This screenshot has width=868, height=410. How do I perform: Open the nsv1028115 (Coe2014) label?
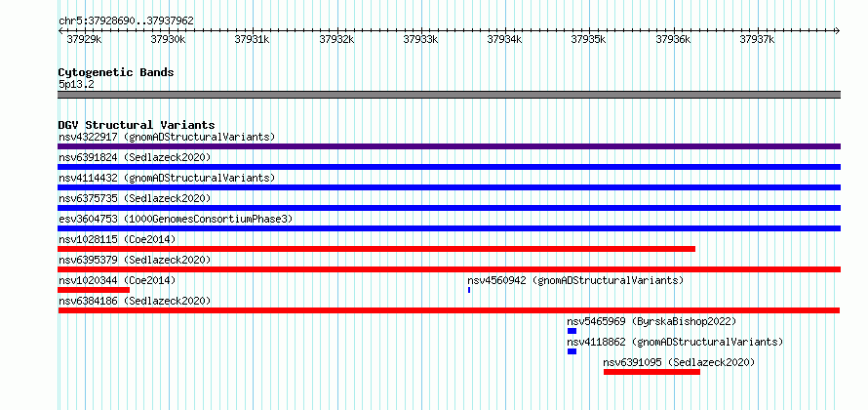(117, 239)
